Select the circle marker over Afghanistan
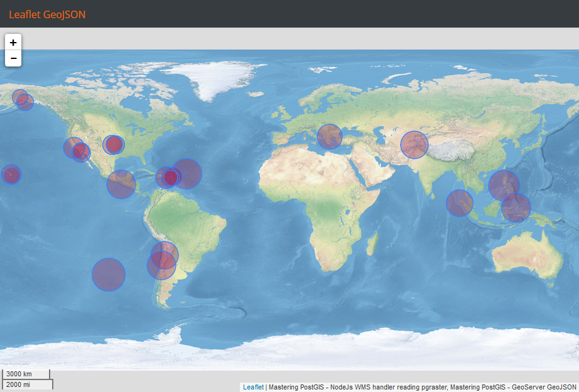 [x=414, y=145]
